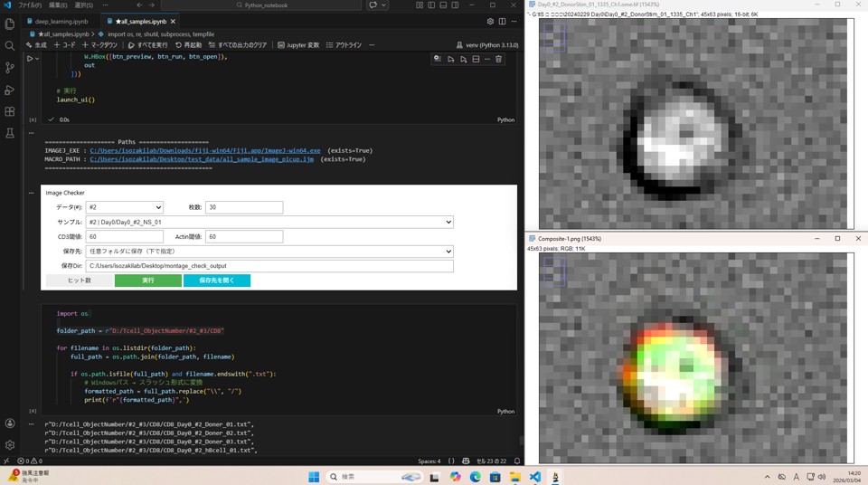Toggle the primary side bar layout icon

(431, 5)
